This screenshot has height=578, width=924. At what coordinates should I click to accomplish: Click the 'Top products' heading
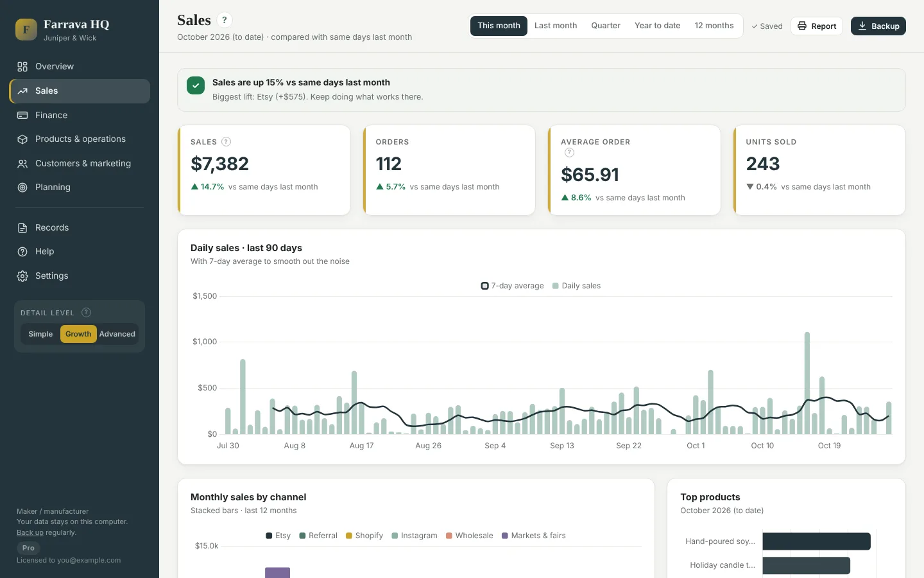pyautogui.click(x=710, y=498)
